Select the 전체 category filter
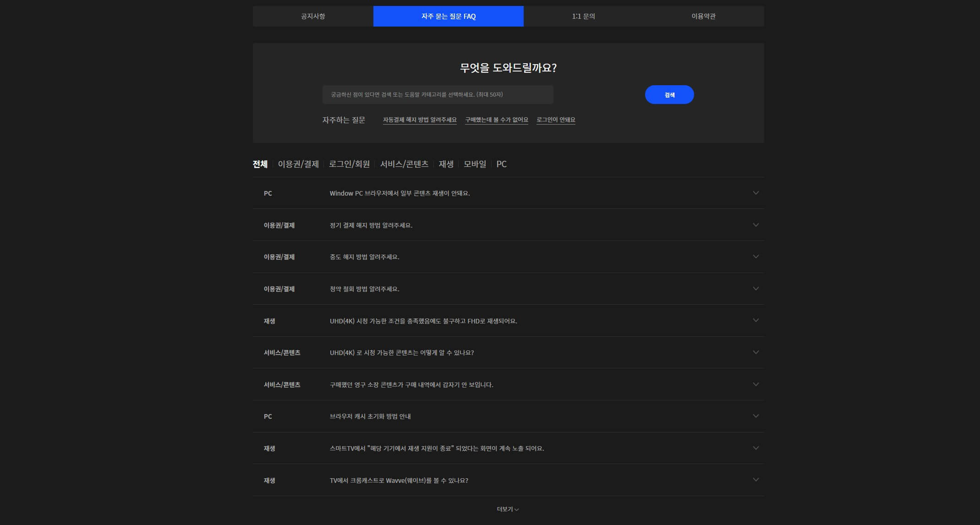 click(260, 164)
